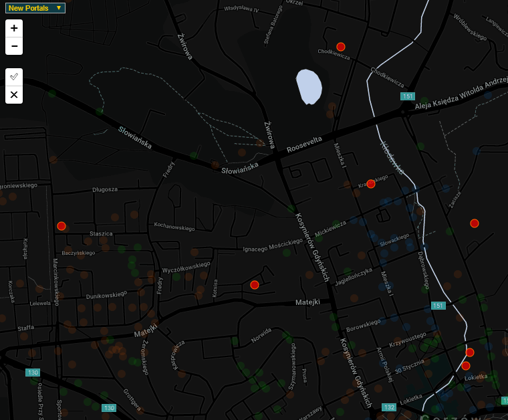Open the New Portals dropdown

pos(35,8)
